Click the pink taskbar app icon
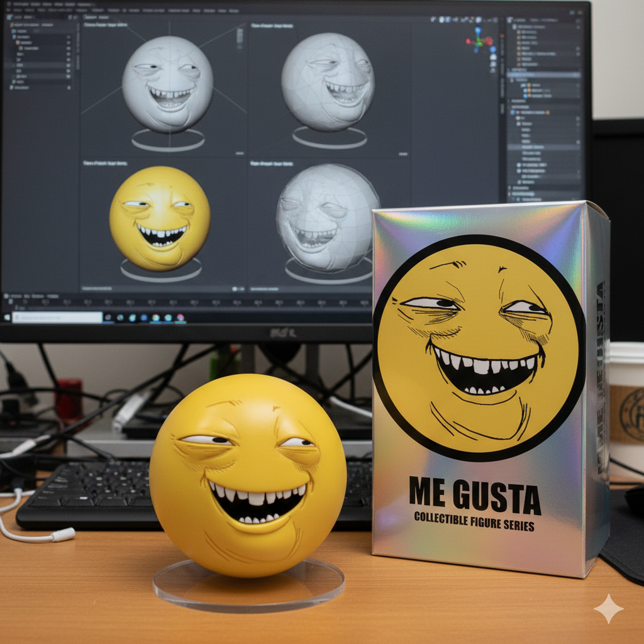The height and width of the screenshot is (644, 644). [180, 318]
